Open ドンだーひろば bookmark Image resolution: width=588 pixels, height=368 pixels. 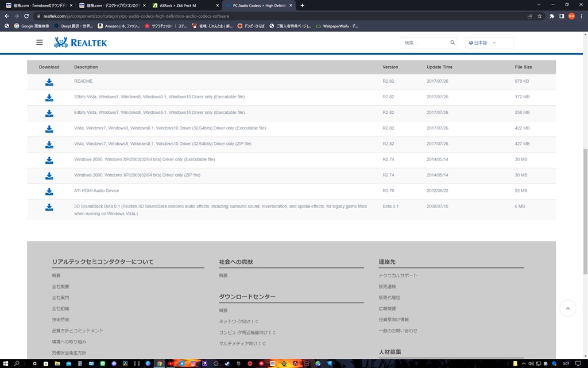click(251, 26)
